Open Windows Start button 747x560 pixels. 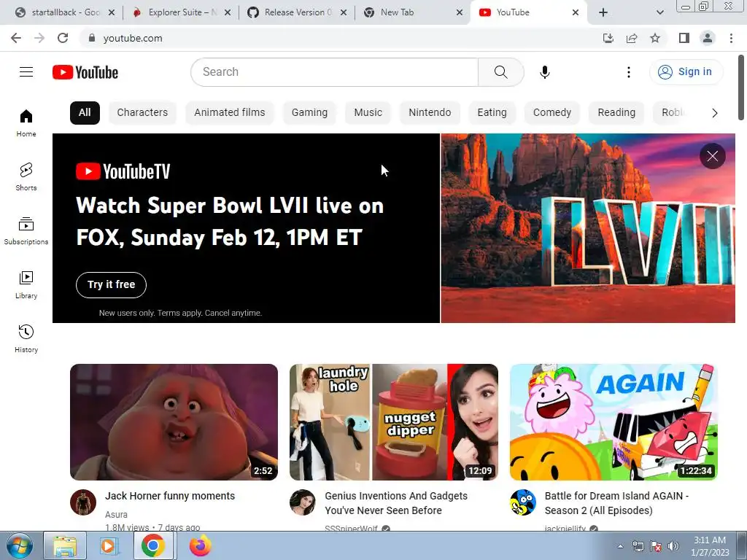point(20,545)
